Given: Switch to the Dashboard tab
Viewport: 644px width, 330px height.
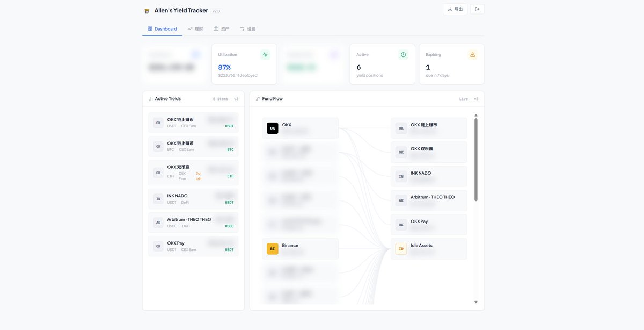Looking at the screenshot, I should click(x=162, y=28).
